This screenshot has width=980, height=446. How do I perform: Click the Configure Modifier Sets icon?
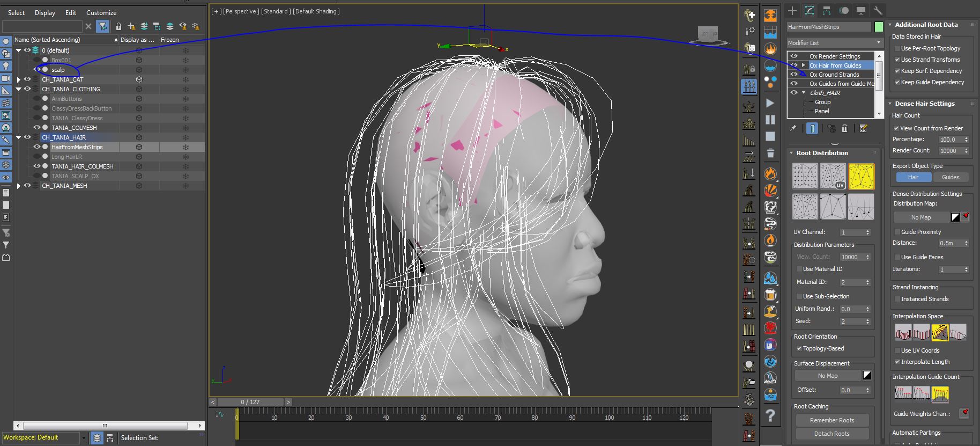[x=863, y=128]
